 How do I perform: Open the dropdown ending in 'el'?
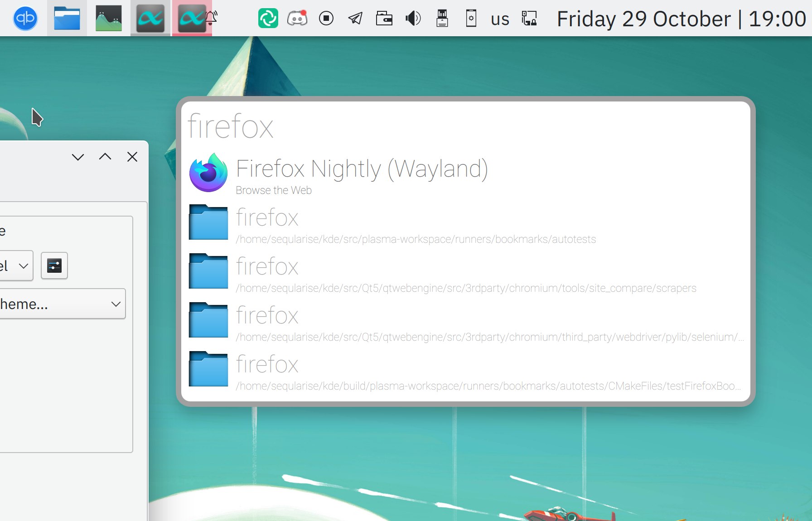point(16,265)
